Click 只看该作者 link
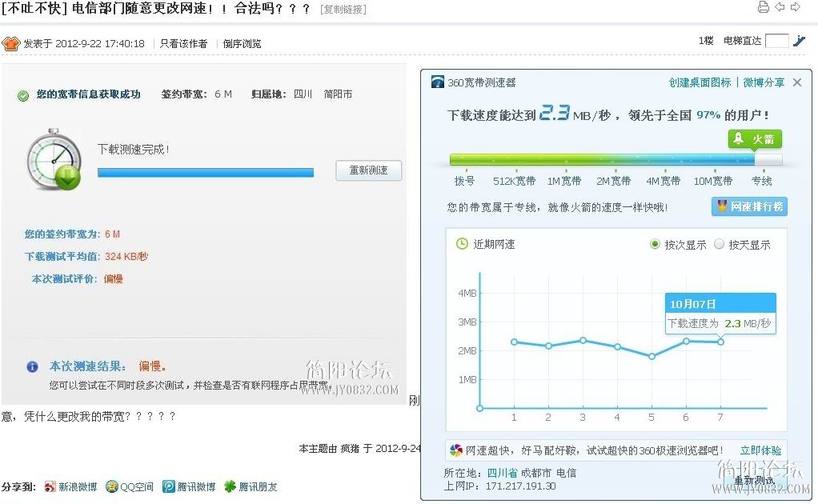Screen dimensions: 818x504 tap(183, 44)
